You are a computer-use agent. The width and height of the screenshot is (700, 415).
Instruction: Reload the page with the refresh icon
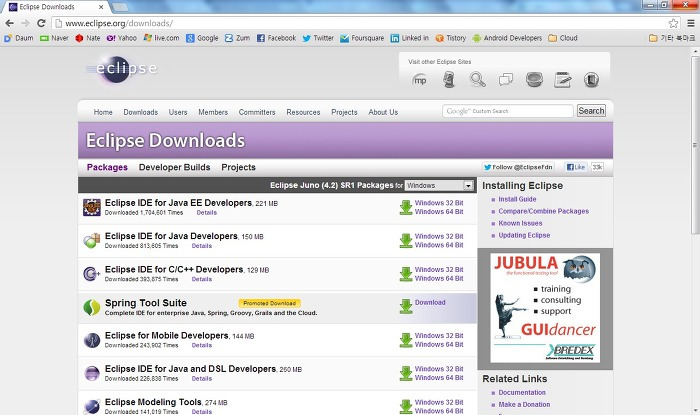41,23
